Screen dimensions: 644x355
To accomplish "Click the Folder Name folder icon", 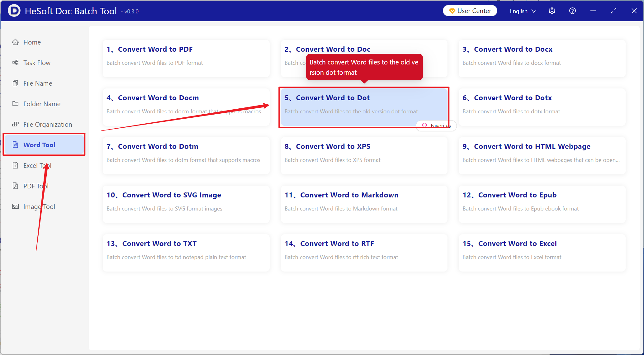I will click(15, 104).
